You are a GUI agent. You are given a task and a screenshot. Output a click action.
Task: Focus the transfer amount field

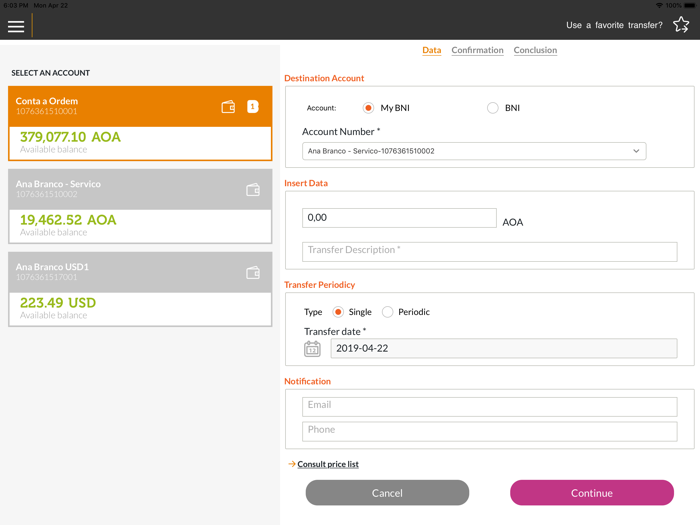tap(399, 218)
